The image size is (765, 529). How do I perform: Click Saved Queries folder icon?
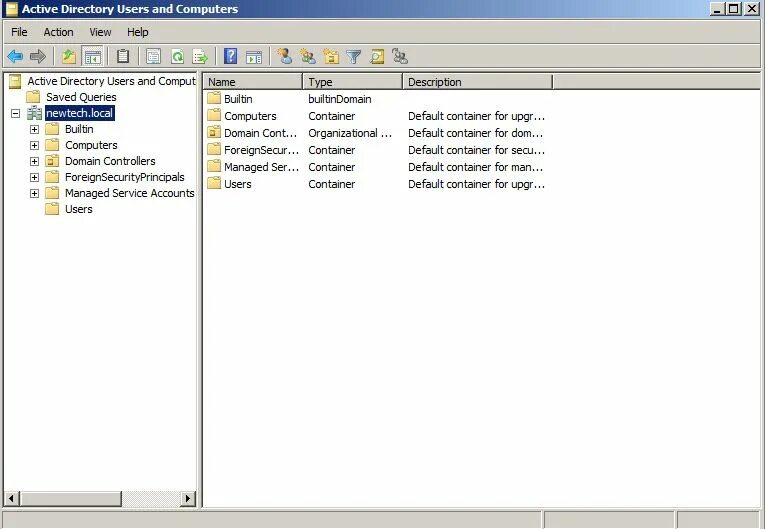tap(33, 97)
